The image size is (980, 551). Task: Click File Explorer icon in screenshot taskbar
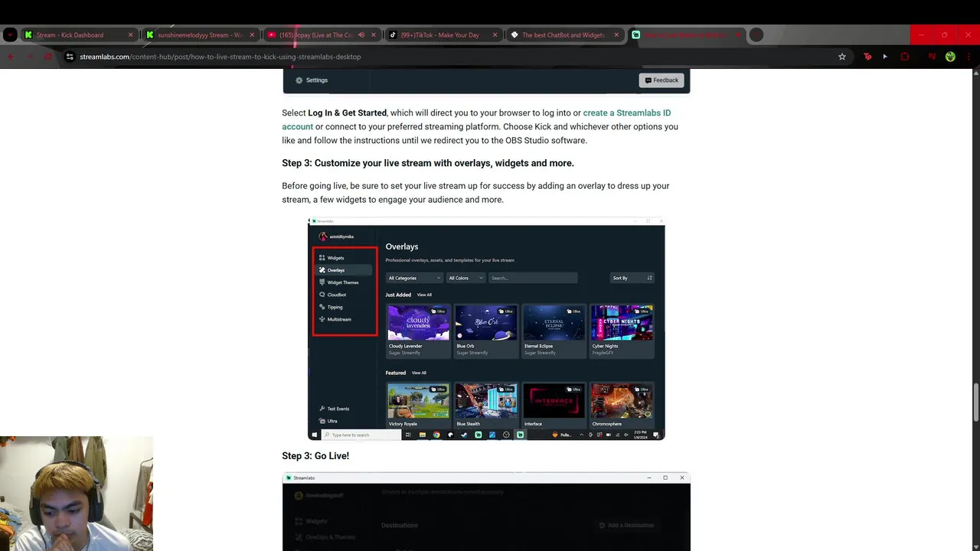pyautogui.click(x=422, y=435)
